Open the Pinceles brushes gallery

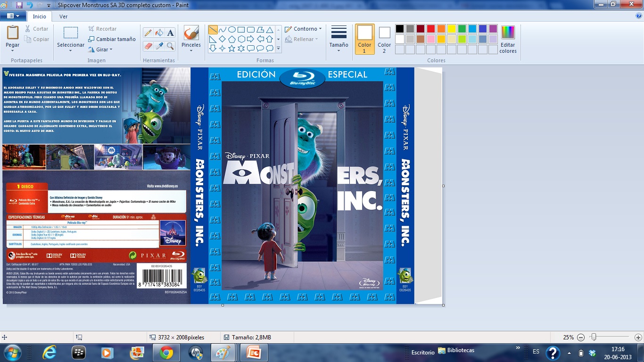point(191,39)
